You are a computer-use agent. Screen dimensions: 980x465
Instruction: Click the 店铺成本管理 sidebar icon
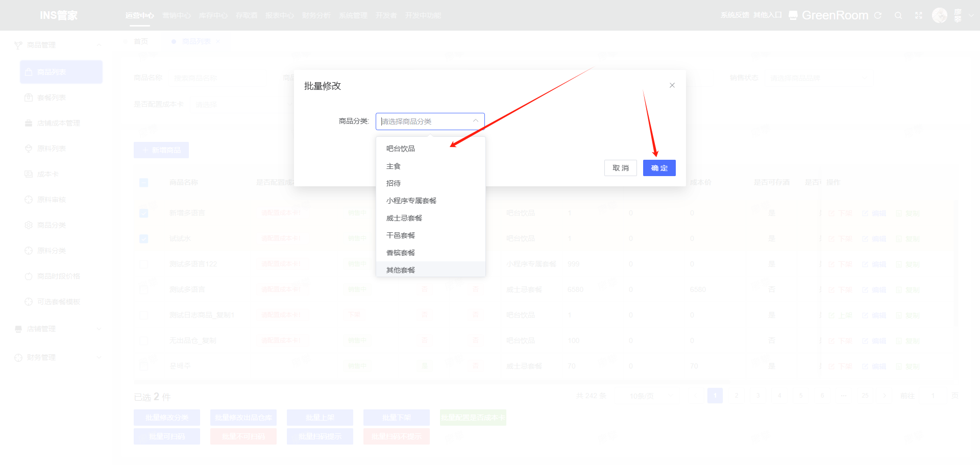click(29, 123)
